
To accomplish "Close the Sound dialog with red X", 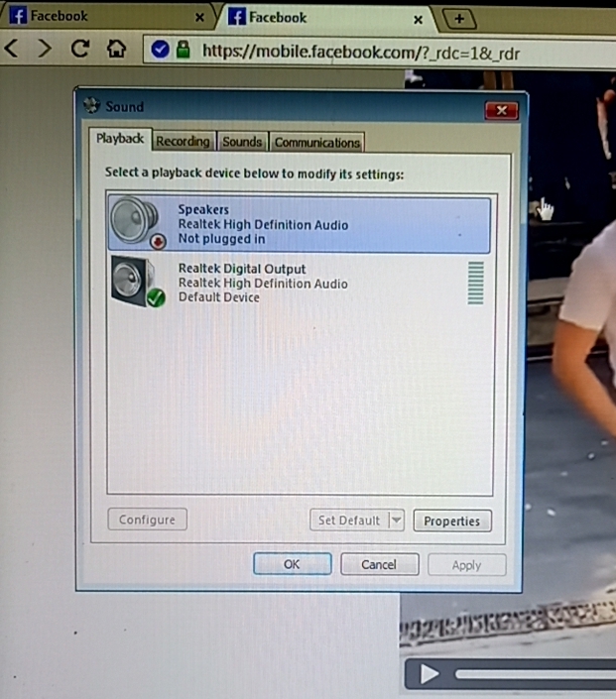I will click(501, 110).
